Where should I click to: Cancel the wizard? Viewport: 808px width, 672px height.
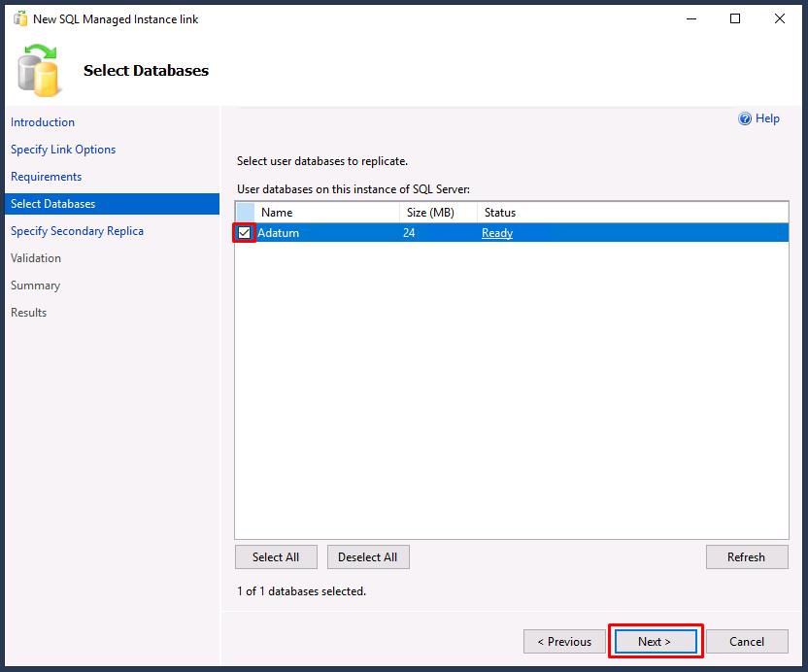pyautogui.click(x=747, y=642)
